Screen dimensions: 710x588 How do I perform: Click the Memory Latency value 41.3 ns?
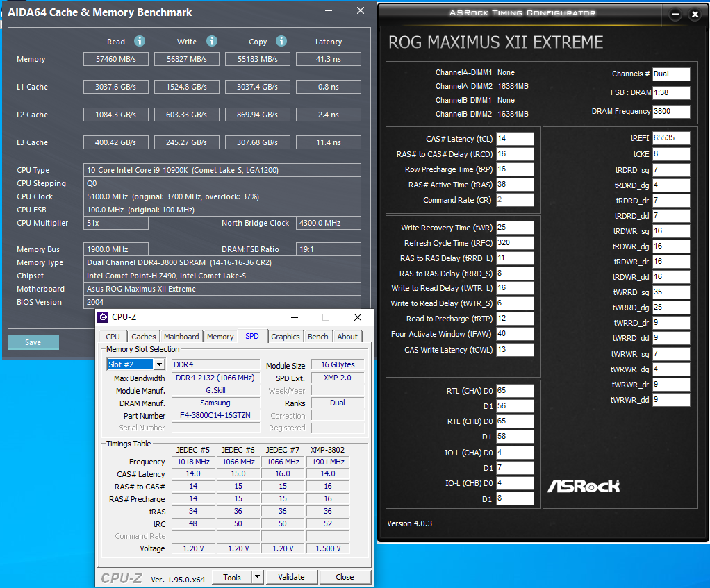point(329,59)
